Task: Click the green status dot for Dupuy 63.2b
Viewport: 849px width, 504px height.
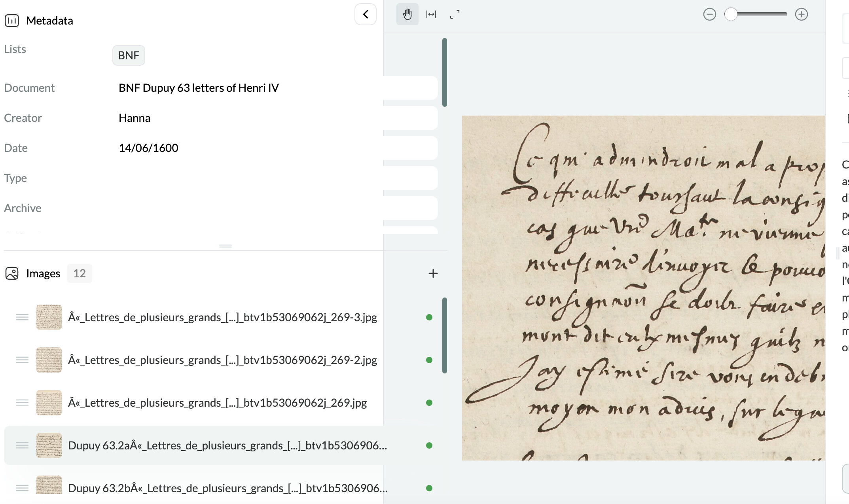Action: pos(429,488)
